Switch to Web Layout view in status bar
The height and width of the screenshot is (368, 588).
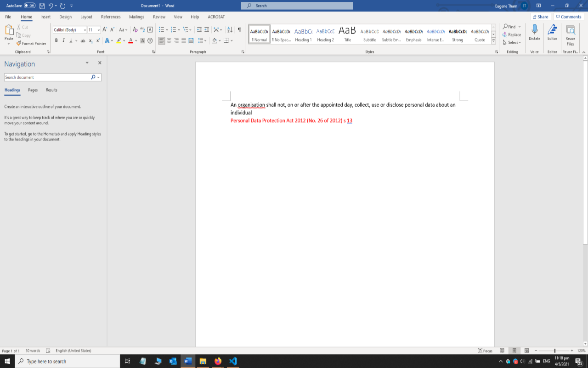tap(526, 351)
